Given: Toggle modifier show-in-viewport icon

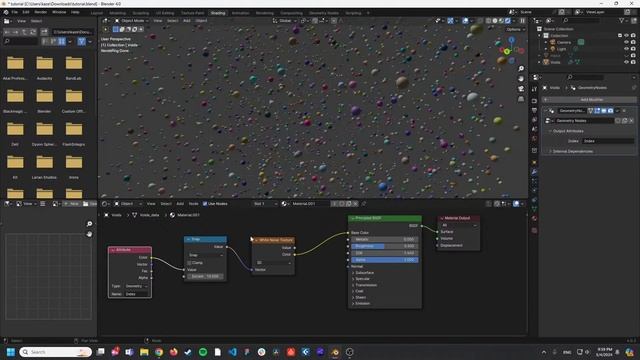Looking at the screenshot, I should [604, 111].
